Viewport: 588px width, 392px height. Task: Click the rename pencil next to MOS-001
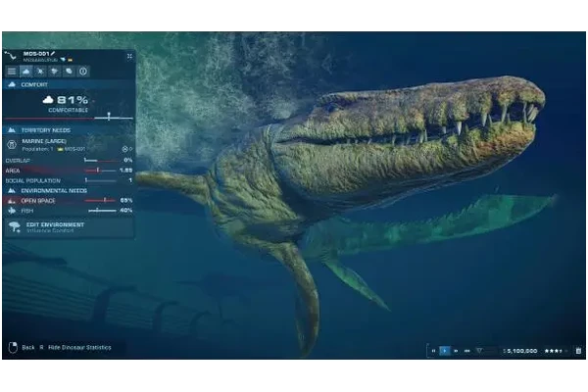(x=53, y=53)
